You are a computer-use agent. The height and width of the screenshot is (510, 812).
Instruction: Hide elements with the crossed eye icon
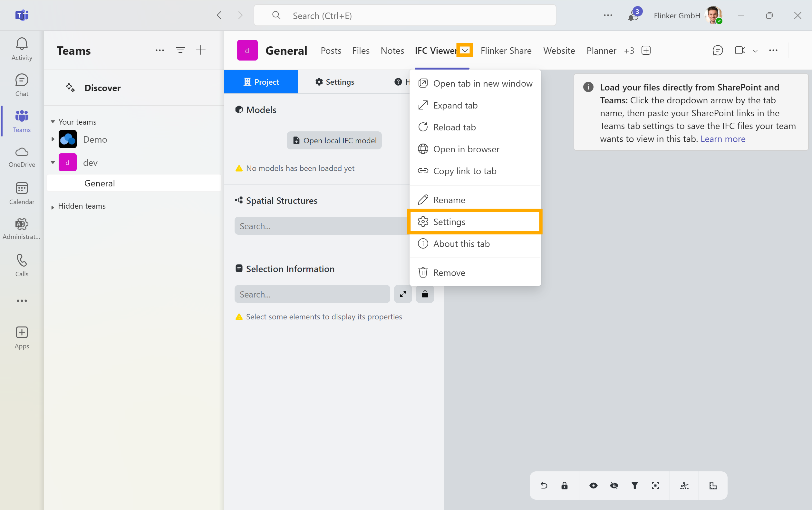tap(614, 486)
